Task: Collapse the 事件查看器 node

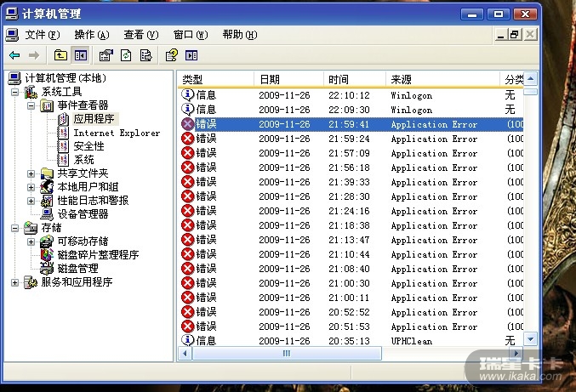Action: [31, 105]
